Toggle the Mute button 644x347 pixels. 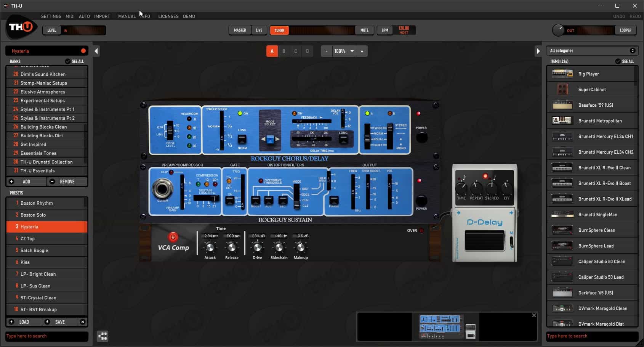point(364,31)
